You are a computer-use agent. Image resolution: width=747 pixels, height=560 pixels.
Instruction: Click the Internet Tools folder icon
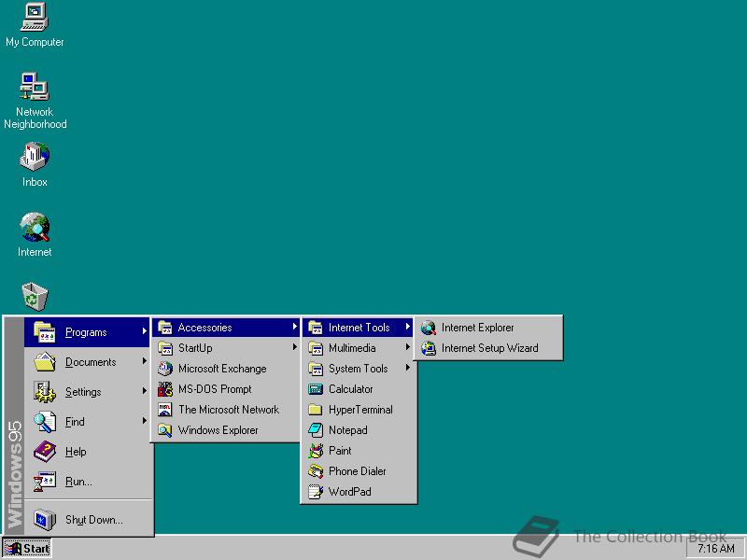316,328
